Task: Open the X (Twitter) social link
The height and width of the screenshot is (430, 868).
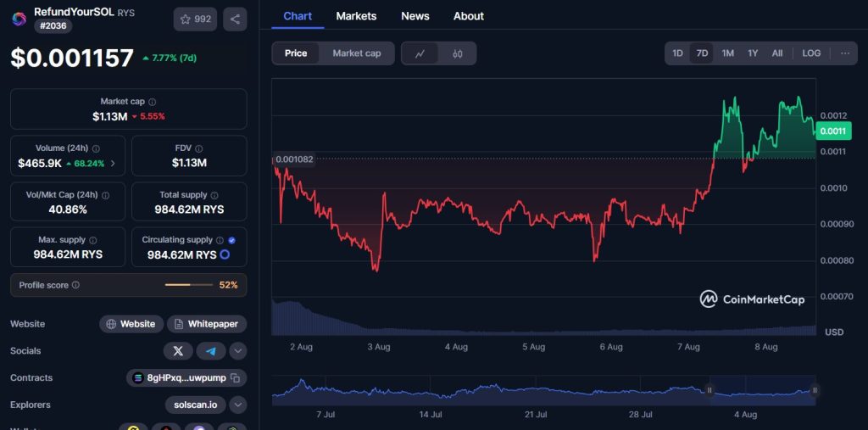Action: [178, 351]
